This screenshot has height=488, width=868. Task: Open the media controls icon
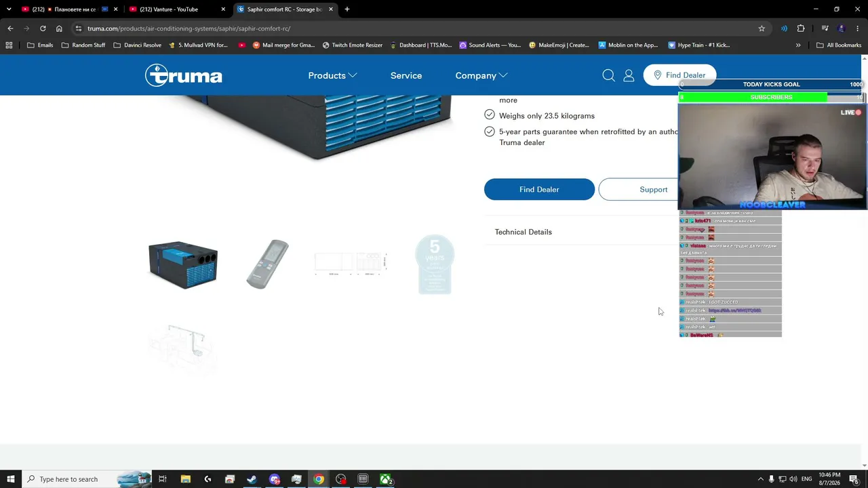pos(825,28)
